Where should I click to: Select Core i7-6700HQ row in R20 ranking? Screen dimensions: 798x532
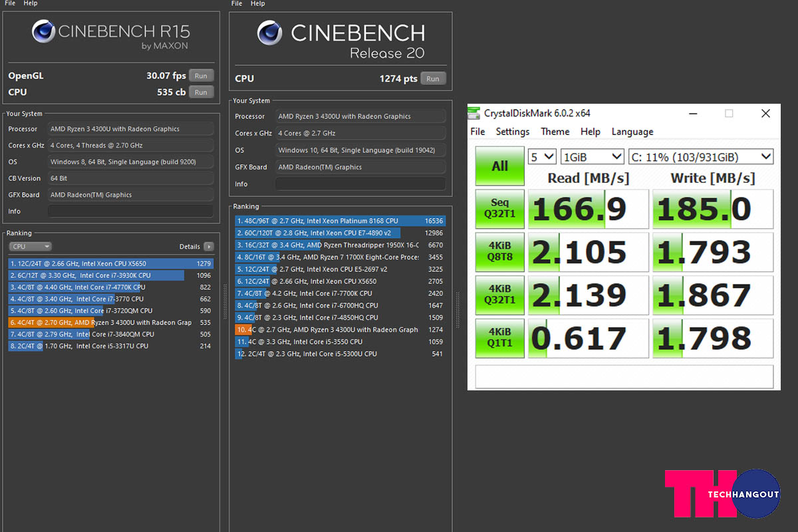click(340, 305)
